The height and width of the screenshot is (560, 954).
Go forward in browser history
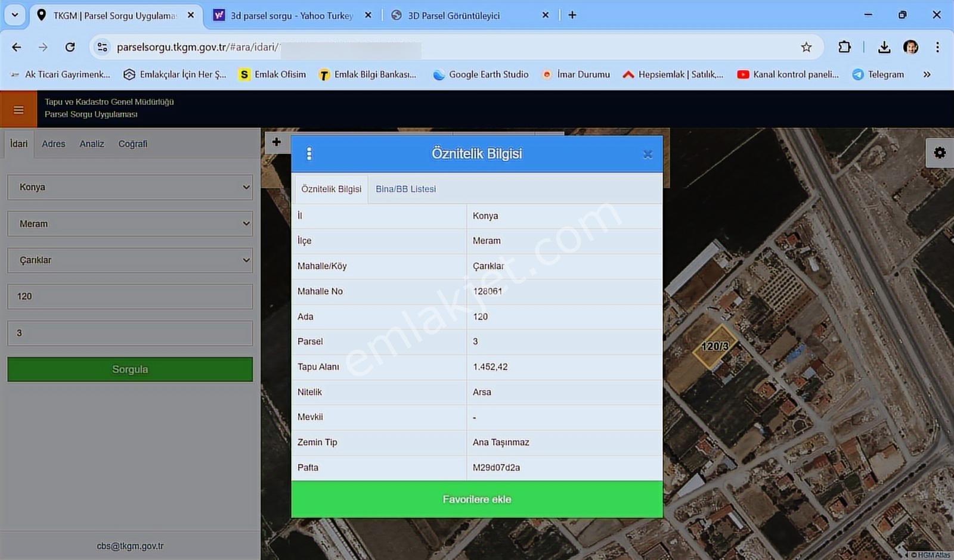pos(43,47)
